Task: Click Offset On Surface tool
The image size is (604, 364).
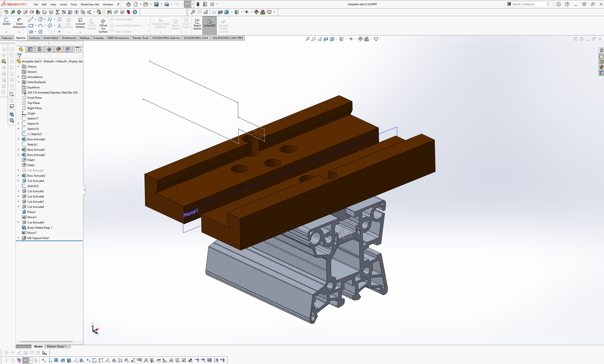Action: click(103, 26)
